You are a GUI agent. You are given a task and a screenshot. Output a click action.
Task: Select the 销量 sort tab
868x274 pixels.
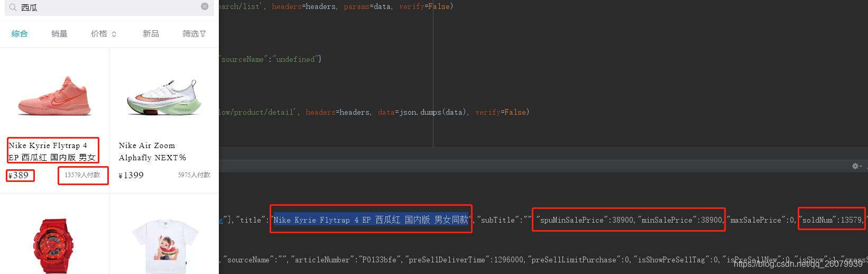(59, 34)
